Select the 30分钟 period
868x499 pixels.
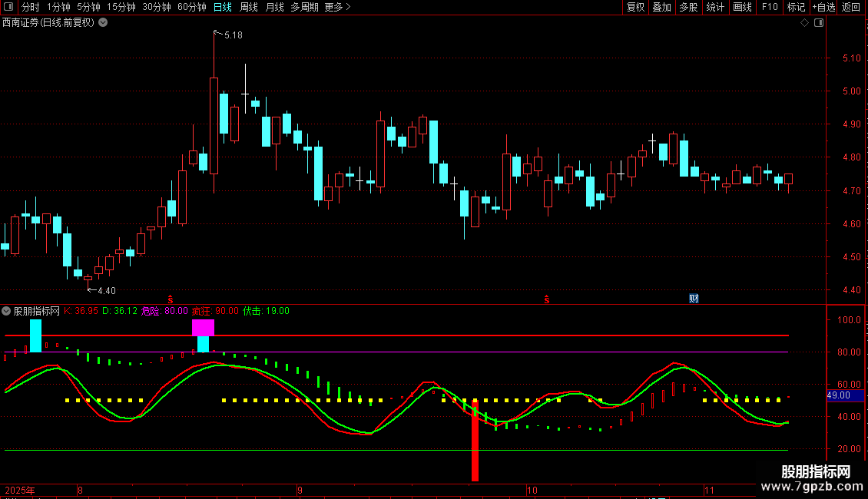157,7
